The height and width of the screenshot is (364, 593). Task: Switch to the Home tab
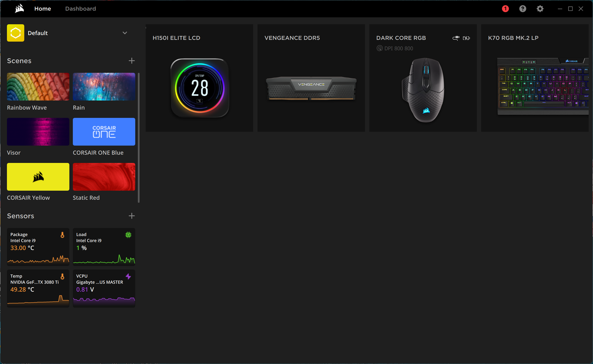(43, 9)
